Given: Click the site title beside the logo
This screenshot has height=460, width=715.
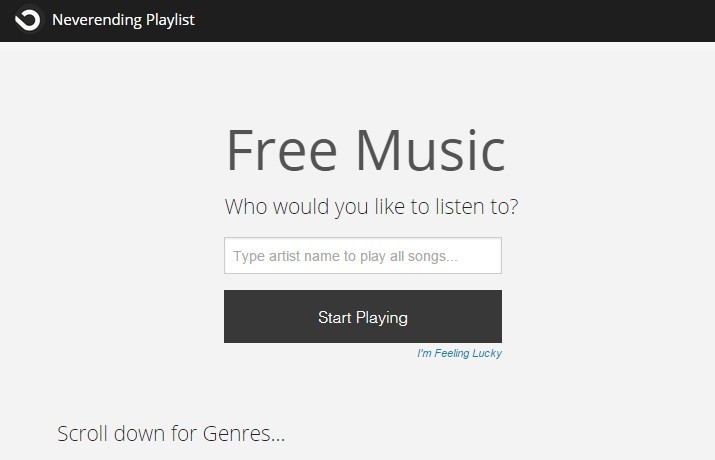Looking at the screenshot, I should (123, 19).
